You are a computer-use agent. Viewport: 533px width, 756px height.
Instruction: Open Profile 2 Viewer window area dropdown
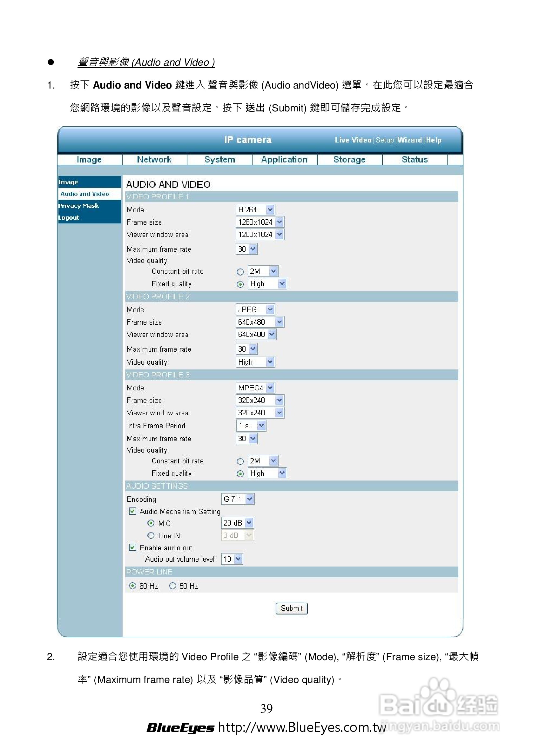tap(256, 335)
